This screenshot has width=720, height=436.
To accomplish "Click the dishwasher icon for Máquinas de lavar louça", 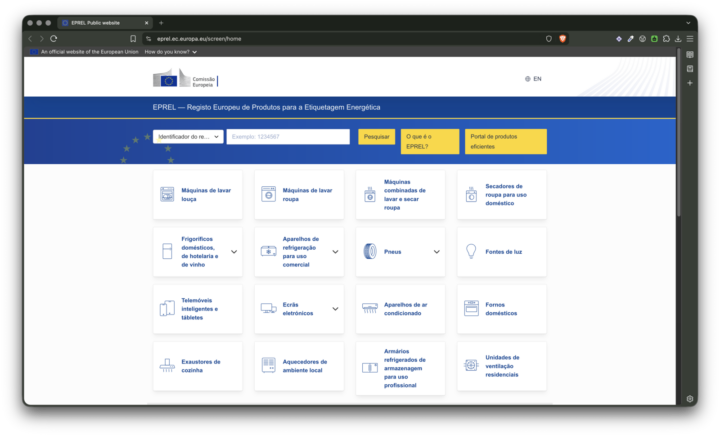I will [x=167, y=194].
